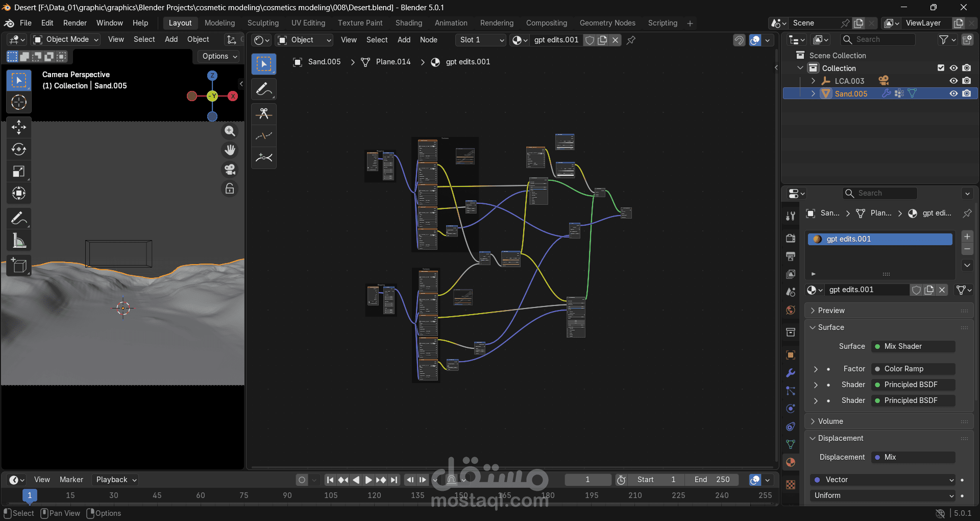The width and height of the screenshot is (980, 521).
Task: Open the Render menu
Action: pos(75,23)
